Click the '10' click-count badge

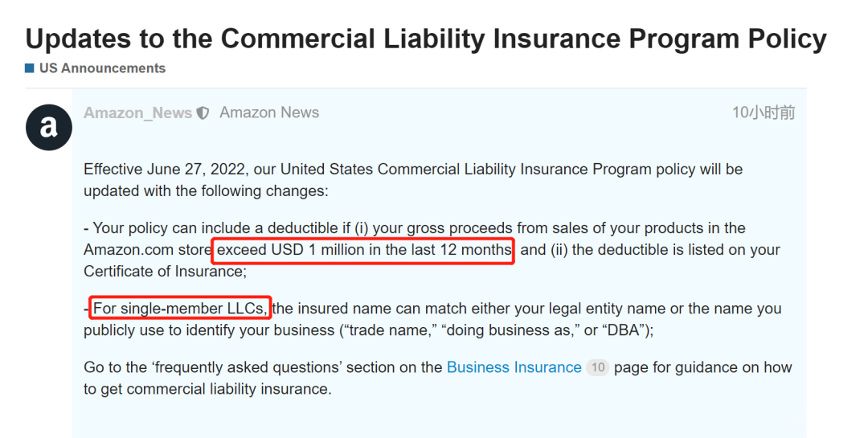coord(598,367)
